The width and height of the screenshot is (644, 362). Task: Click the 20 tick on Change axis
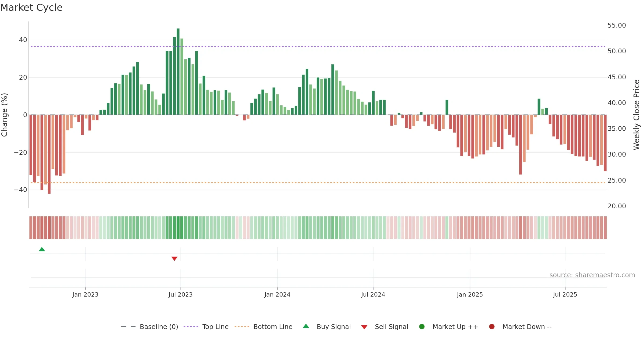point(23,77)
